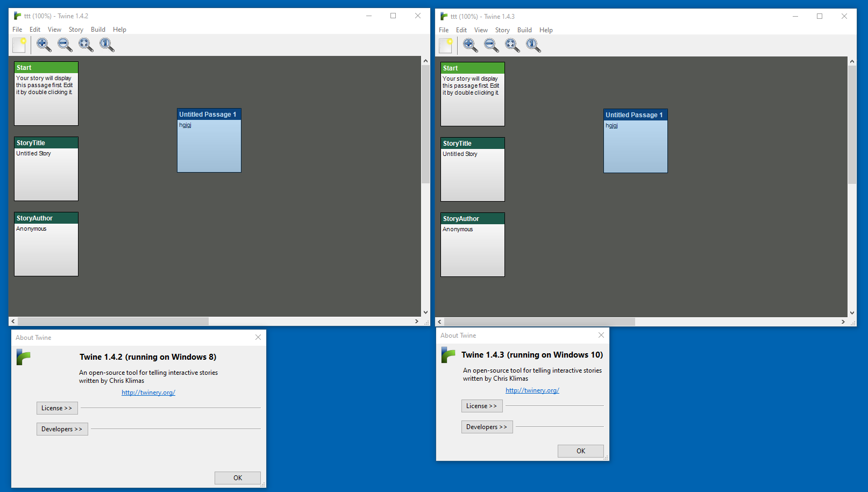
Task: Visit the twinery.org link in Twine 1.4.2 About
Action: (x=148, y=392)
